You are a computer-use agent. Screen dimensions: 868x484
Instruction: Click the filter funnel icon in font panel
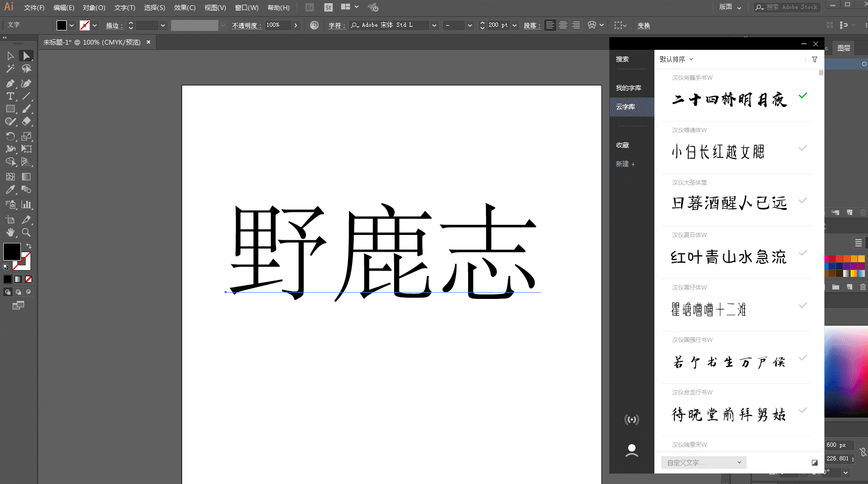pos(814,59)
